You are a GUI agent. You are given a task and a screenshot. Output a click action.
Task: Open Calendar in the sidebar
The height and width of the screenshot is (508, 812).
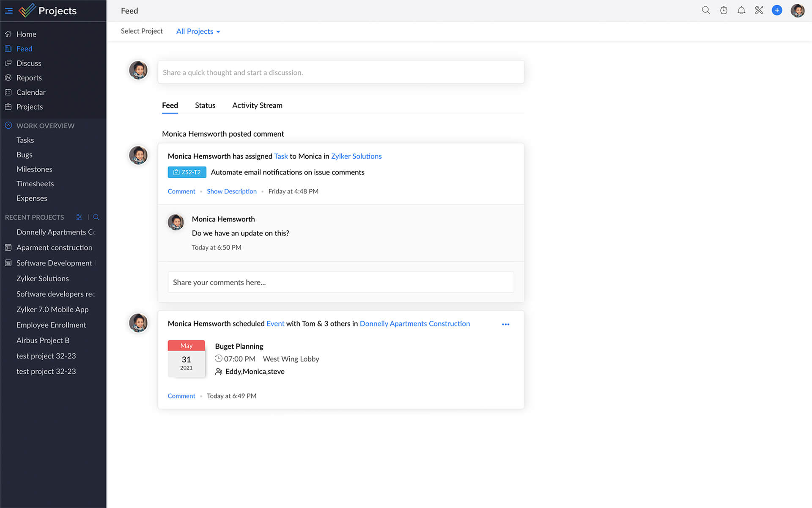31,92
